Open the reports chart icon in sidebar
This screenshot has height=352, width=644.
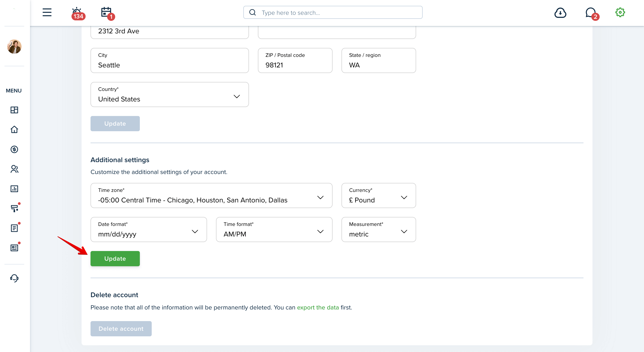click(14, 189)
